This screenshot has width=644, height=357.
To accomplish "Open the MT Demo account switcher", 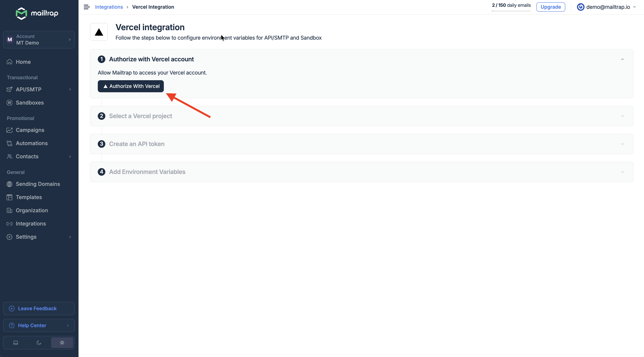I will [39, 40].
